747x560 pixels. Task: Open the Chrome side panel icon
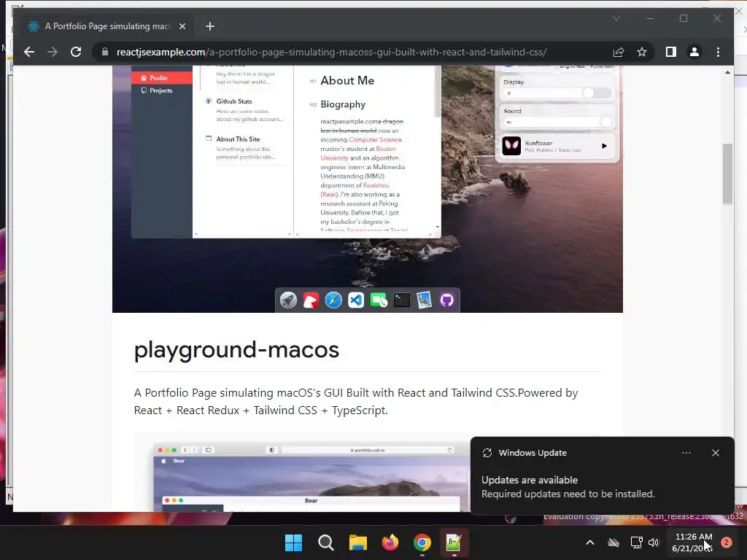coord(671,52)
